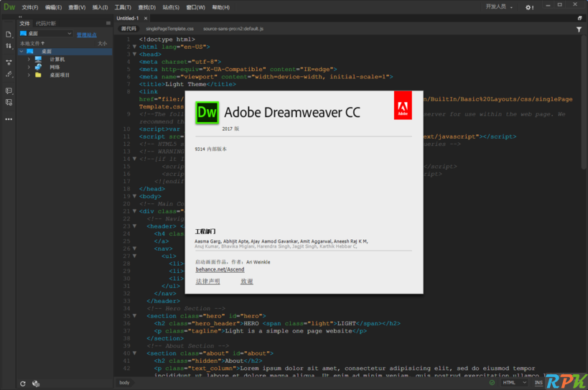Click the FTP log icon beside Refresh

(x=36, y=384)
